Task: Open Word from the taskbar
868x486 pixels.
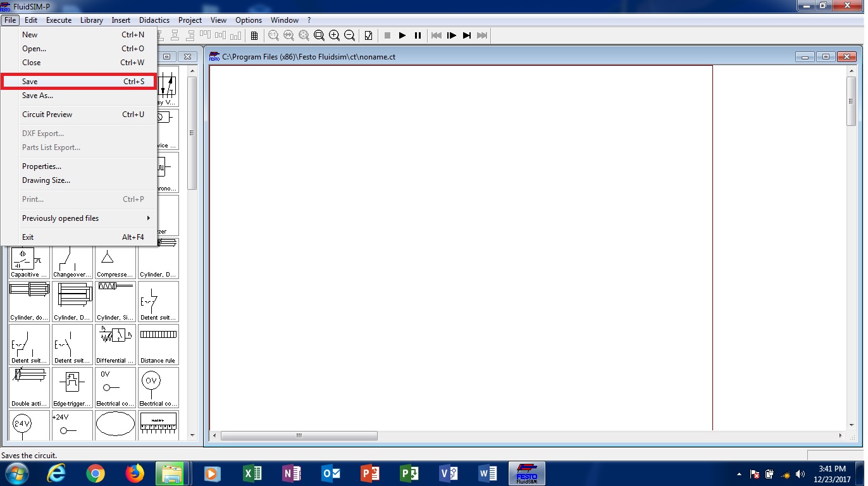Action: coord(487,473)
